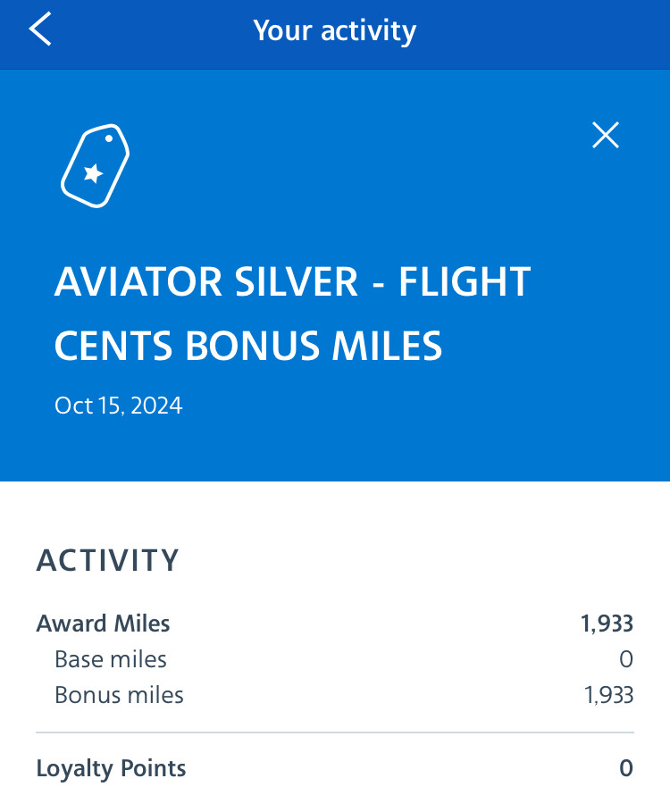Screen dimensions: 670x812
Task: Click the divider line above Loyalty Points
Action: tap(335, 732)
